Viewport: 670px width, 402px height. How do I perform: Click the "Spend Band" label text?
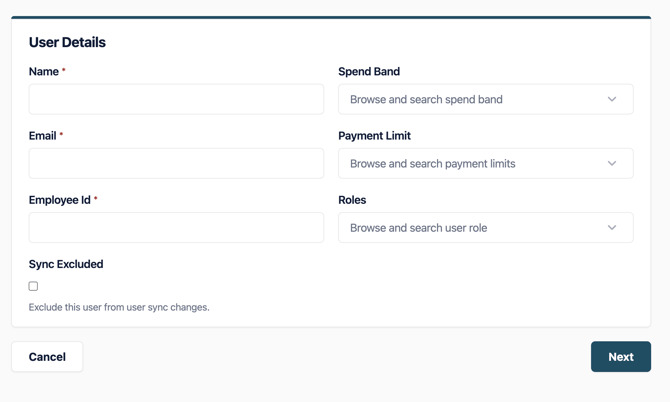tap(369, 72)
